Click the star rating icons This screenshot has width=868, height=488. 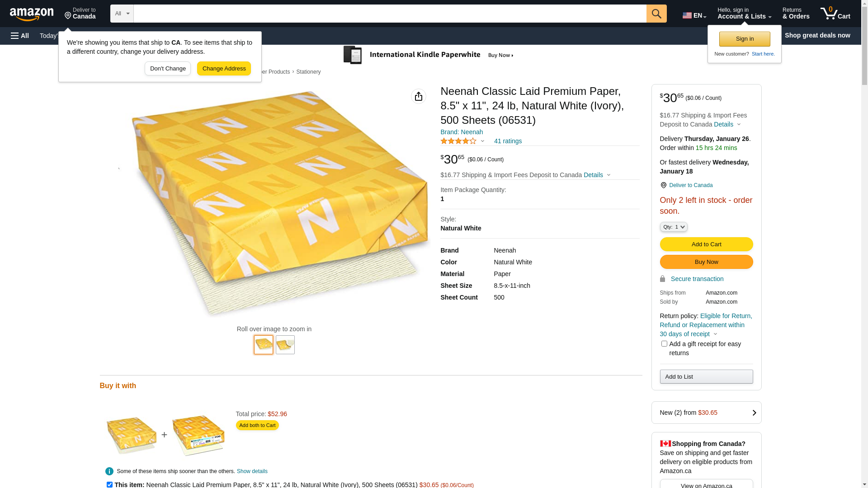tap(458, 141)
